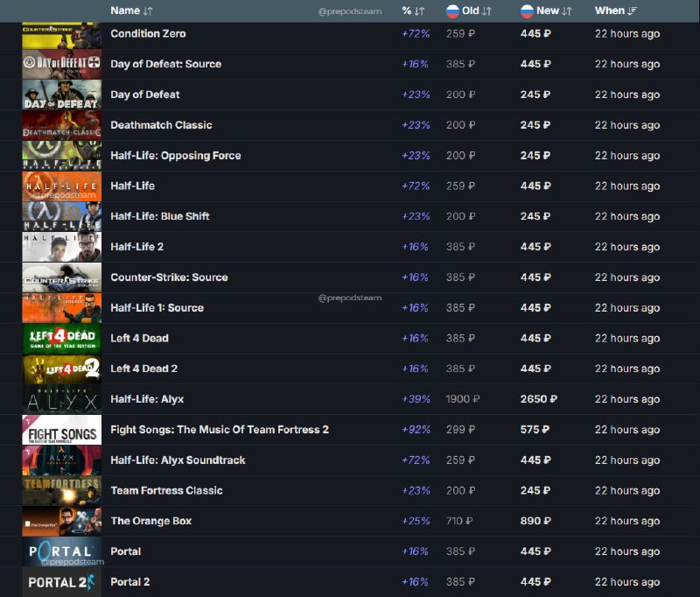This screenshot has width=700, height=597.
Task: Toggle the When column sort order icon
Action: (632, 11)
